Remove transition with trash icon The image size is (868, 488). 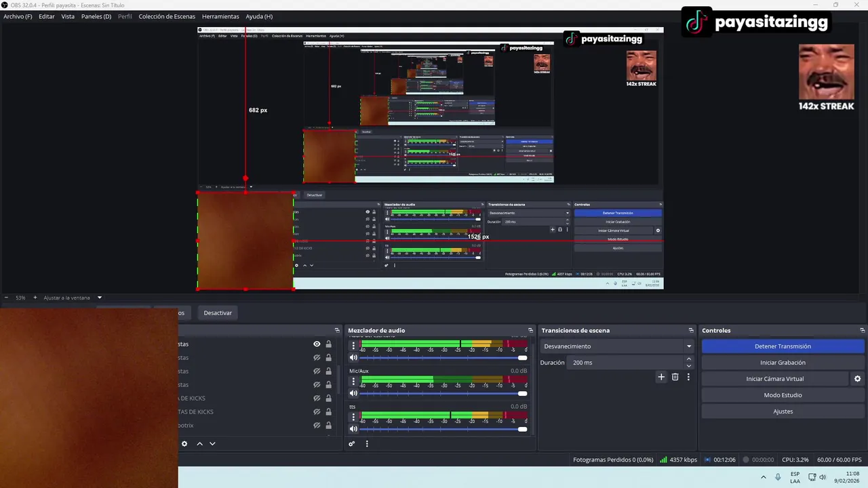[675, 377]
